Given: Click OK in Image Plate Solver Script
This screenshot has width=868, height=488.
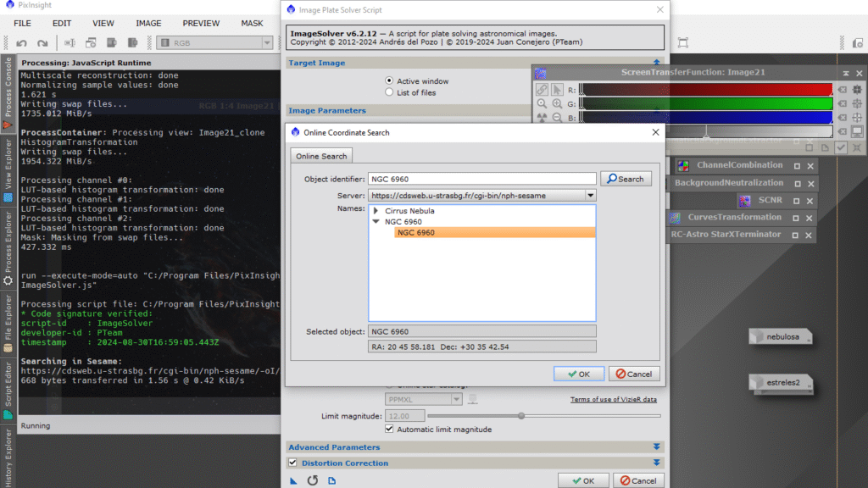Looking at the screenshot, I should pyautogui.click(x=583, y=481).
